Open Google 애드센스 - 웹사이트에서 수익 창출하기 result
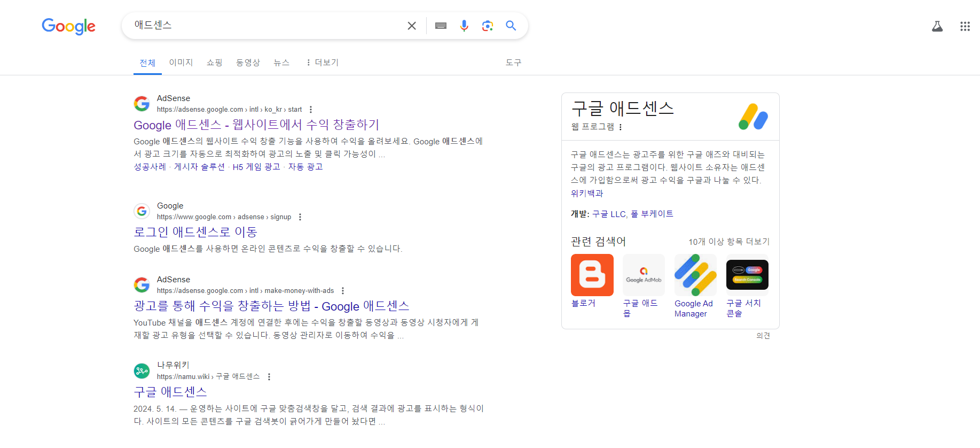Image resolution: width=980 pixels, height=448 pixels. [x=256, y=125]
